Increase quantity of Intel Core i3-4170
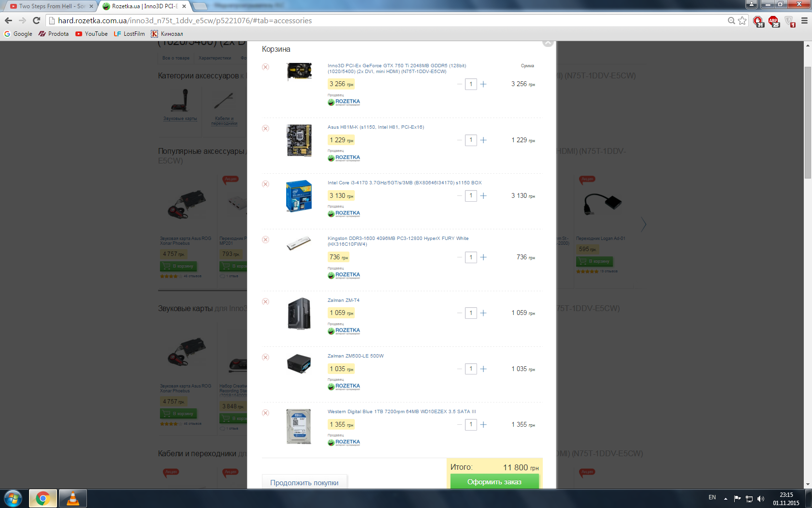Viewport: 812px width, 508px height. click(483, 196)
